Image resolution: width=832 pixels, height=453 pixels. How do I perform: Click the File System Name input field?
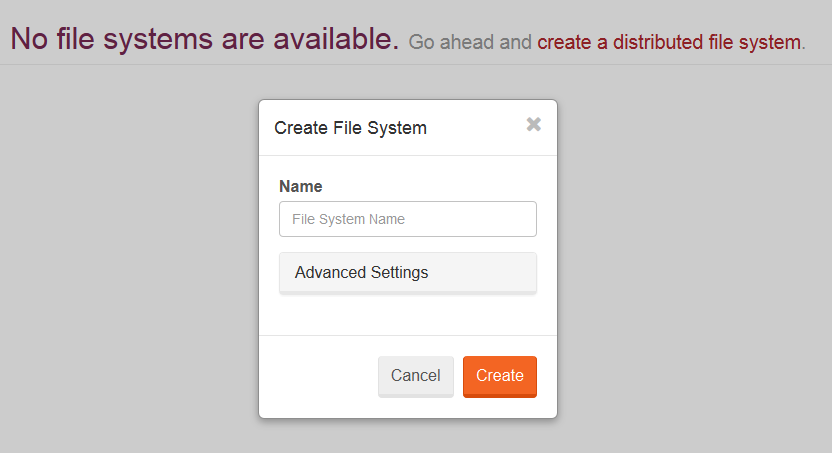pyautogui.click(x=408, y=219)
